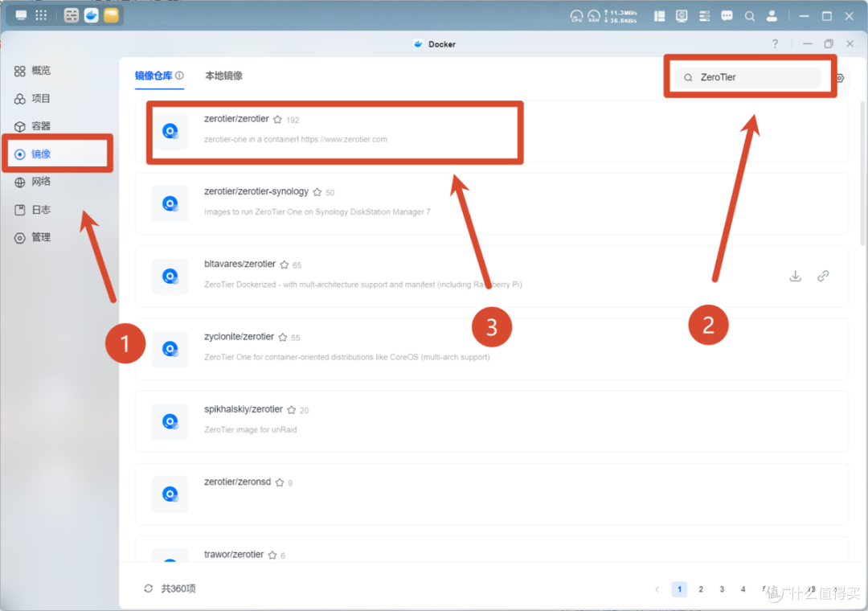Click the ZeroTier search field
Screen dimensions: 868x611
point(748,77)
